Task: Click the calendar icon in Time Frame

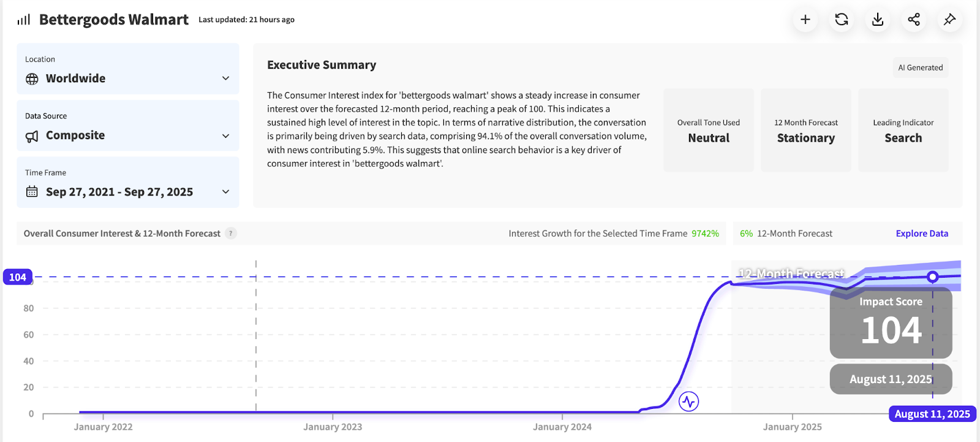Action: [32, 192]
